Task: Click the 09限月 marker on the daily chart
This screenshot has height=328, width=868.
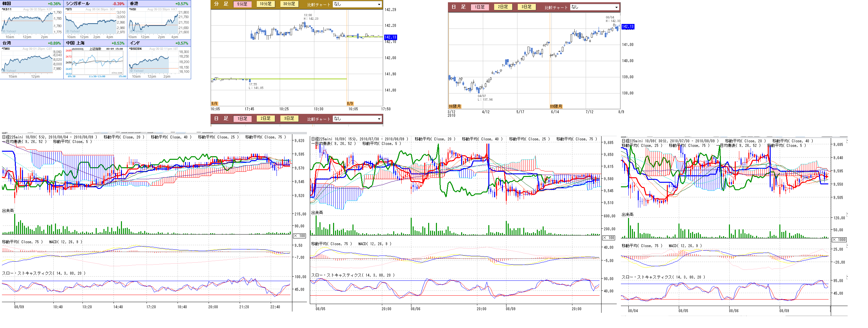Action: click(556, 106)
